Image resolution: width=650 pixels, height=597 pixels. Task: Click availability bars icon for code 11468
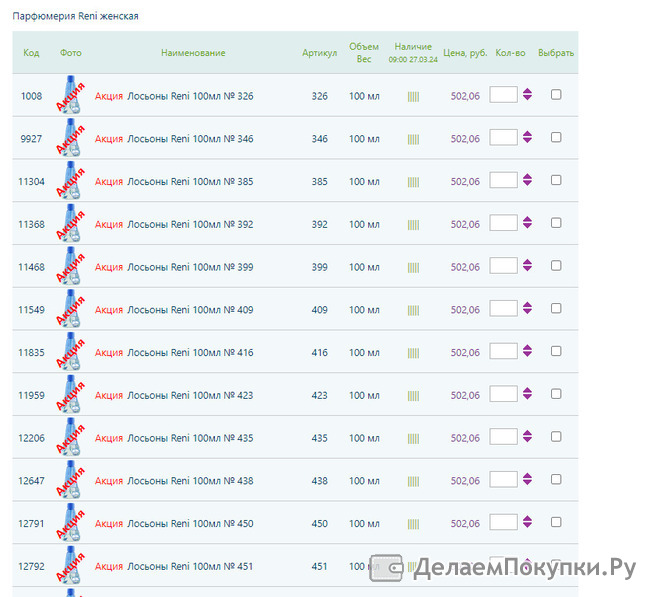click(x=413, y=267)
